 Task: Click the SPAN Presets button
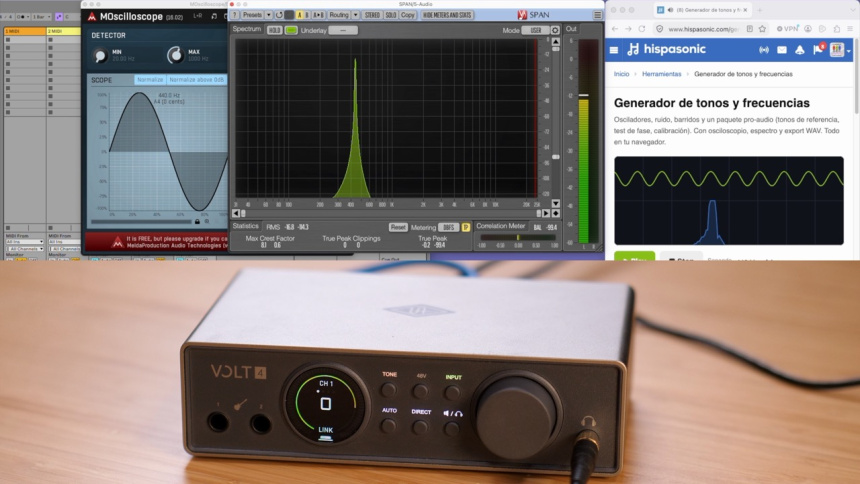coord(252,15)
